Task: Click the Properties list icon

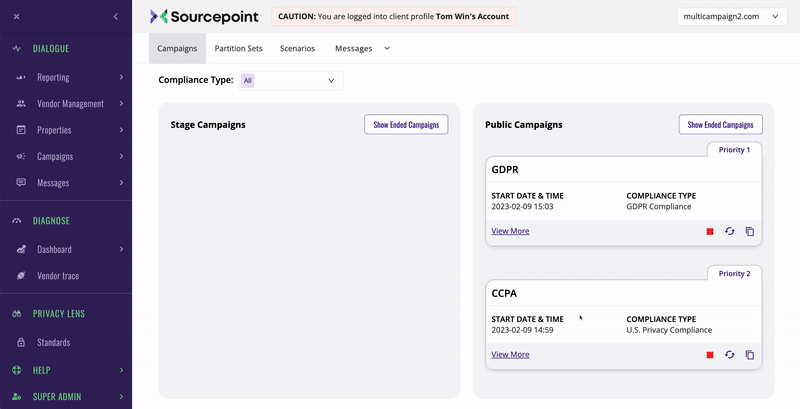Action: 21,130
